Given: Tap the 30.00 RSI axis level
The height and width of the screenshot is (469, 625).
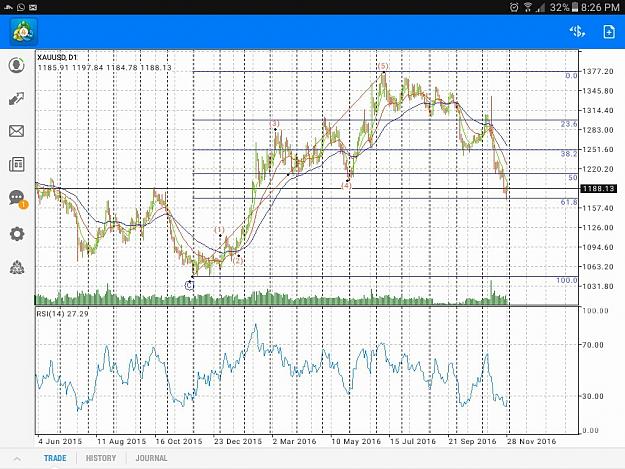Looking at the screenshot, I should point(593,396).
